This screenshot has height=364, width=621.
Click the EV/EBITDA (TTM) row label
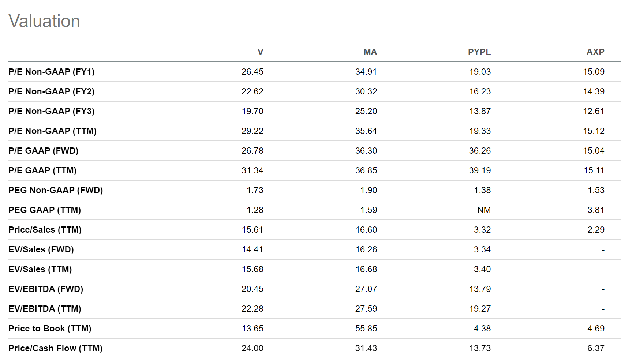coord(45,309)
